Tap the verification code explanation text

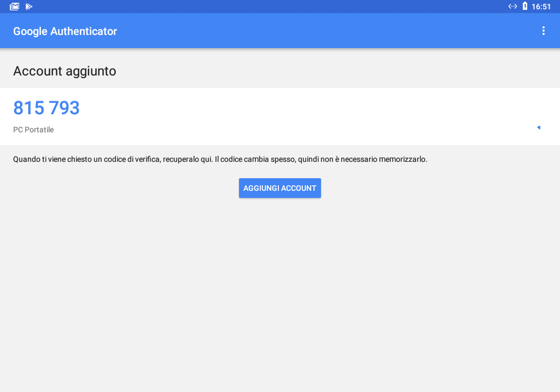(220, 159)
